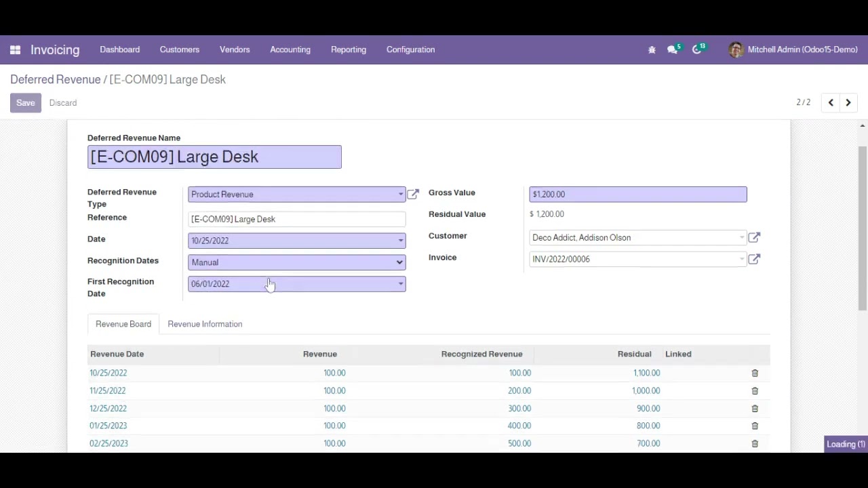Viewport: 868px width, 488px height.
Task: Open the Configuration menu
Action: 410,49
